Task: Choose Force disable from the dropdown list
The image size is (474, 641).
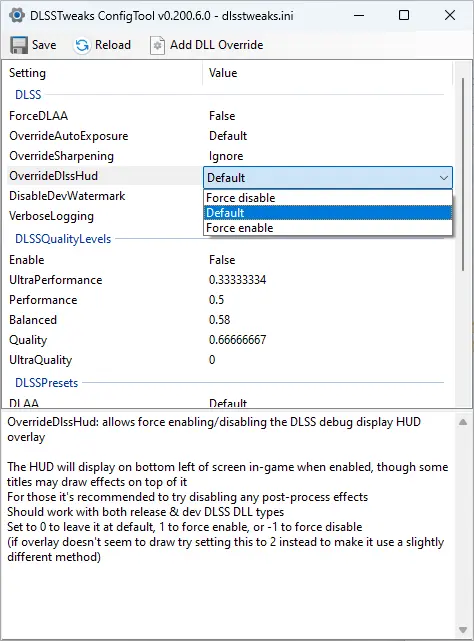Action: [328, 198]
